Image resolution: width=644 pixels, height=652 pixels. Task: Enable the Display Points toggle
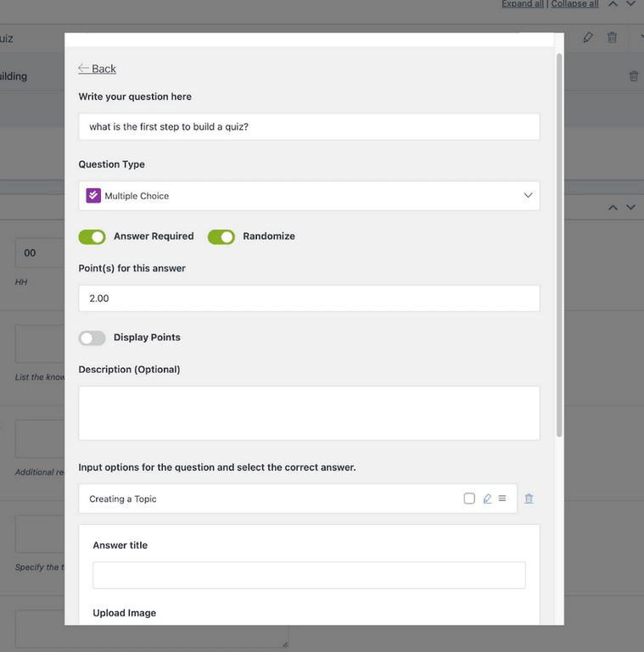coord(92,337)
